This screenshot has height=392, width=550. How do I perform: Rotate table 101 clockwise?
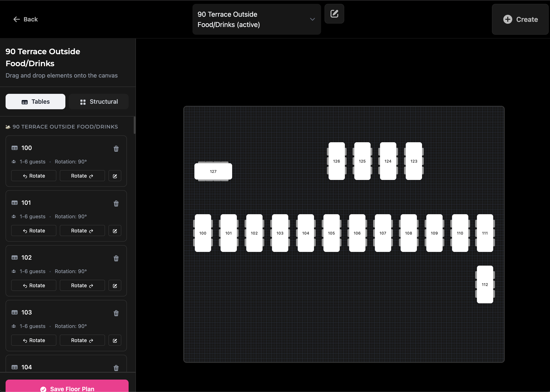point(82,231)
